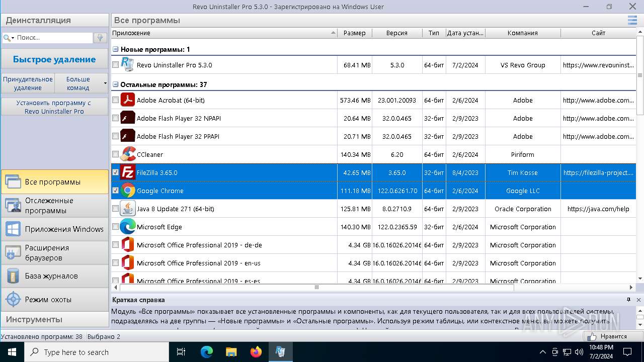Click the CCleaner program icon
The height and width of the screenshot is (362, 644).
[x=128, y=154]
